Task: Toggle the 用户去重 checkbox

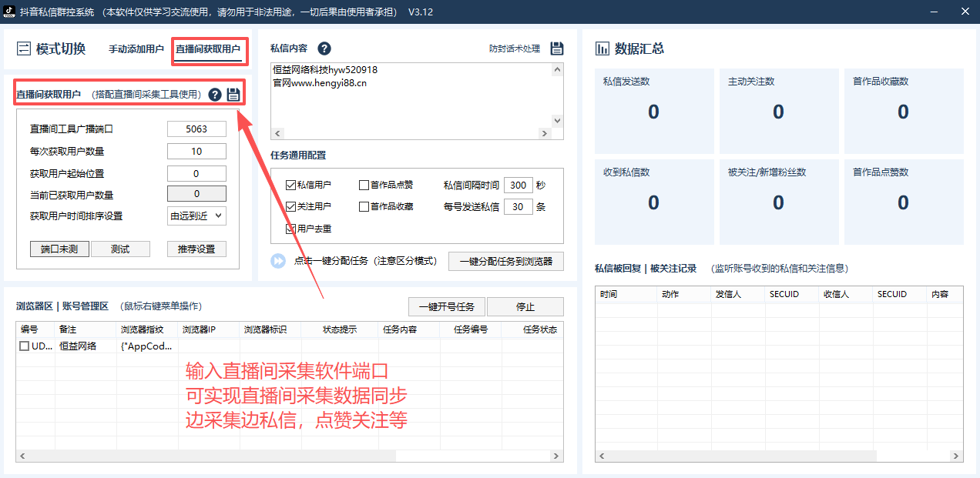Action: pyautogui.click(x=290, y=229)
